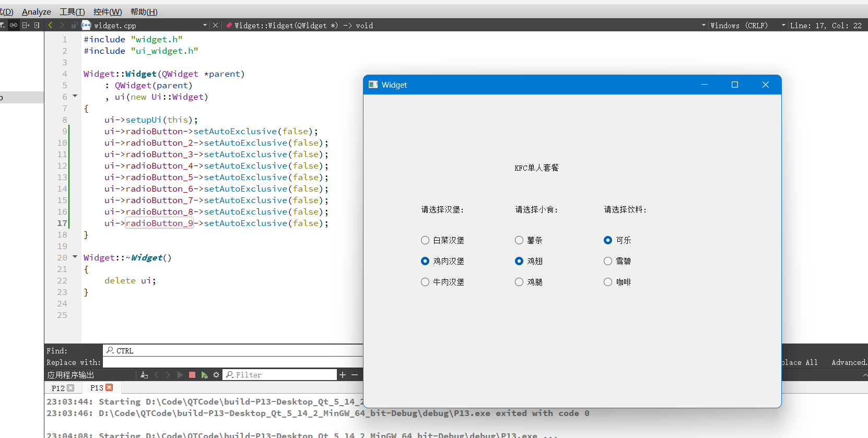Click the magnifier icon in the Filter field
Viewport: 868px width, 438px height.
pos(230,375)
